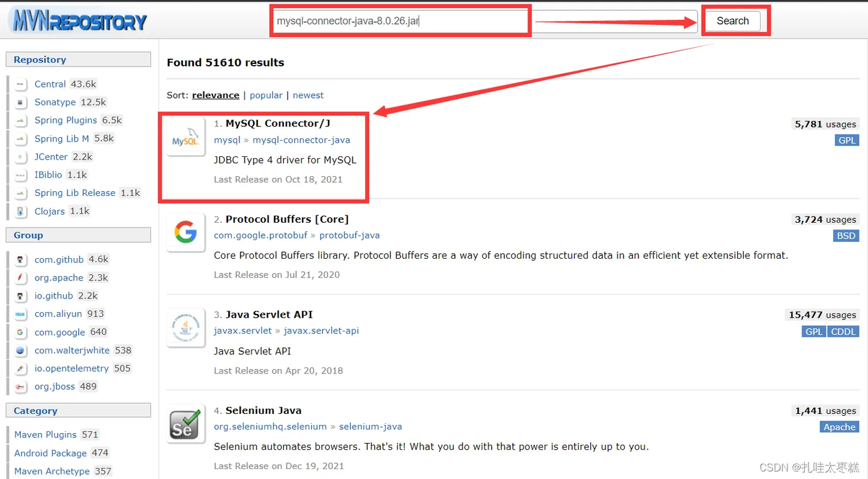Click the io.opentelemetry group icon

21,369
